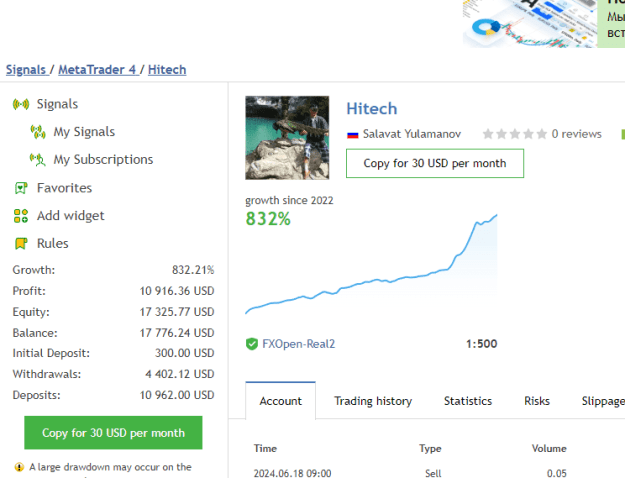Viewport: 625px width, 478px height.
Task: Open the Signals sidebar item
Action: [57, 104]
